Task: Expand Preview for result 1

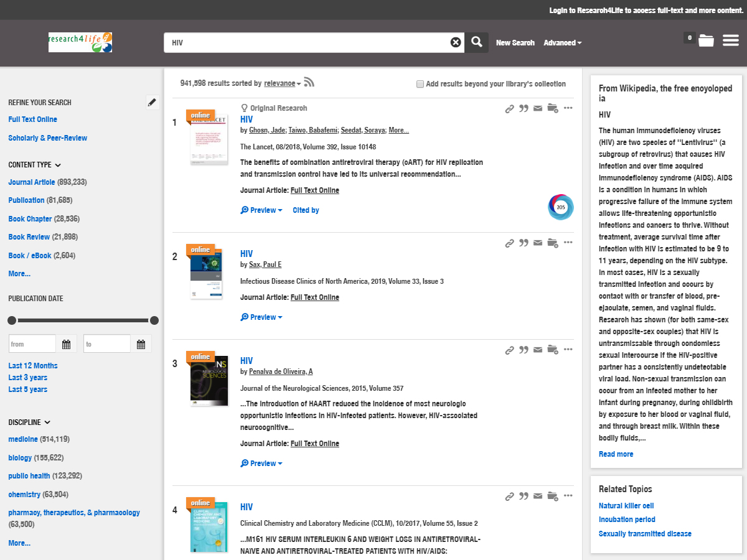Action: [x=261, y=210]
